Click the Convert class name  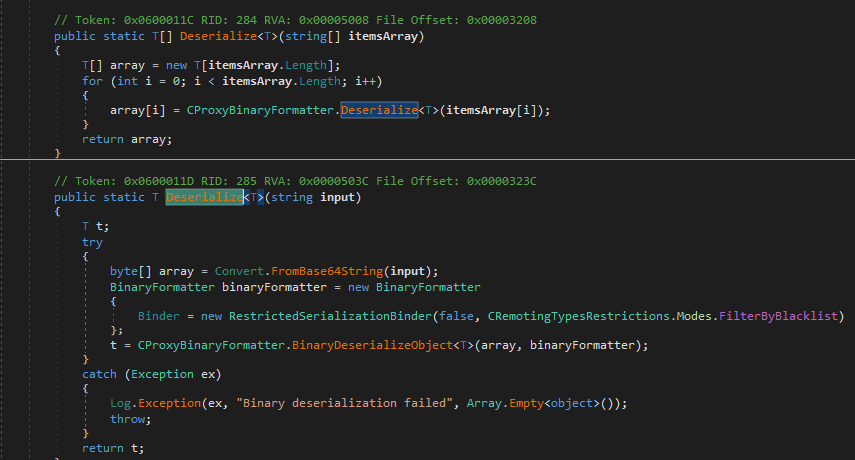tap(239, 271)
